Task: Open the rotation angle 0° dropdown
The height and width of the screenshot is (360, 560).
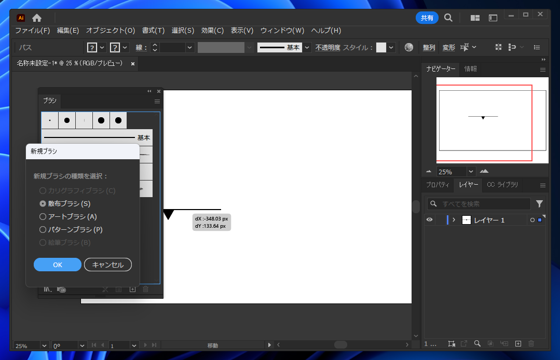Action: point(82,345)
